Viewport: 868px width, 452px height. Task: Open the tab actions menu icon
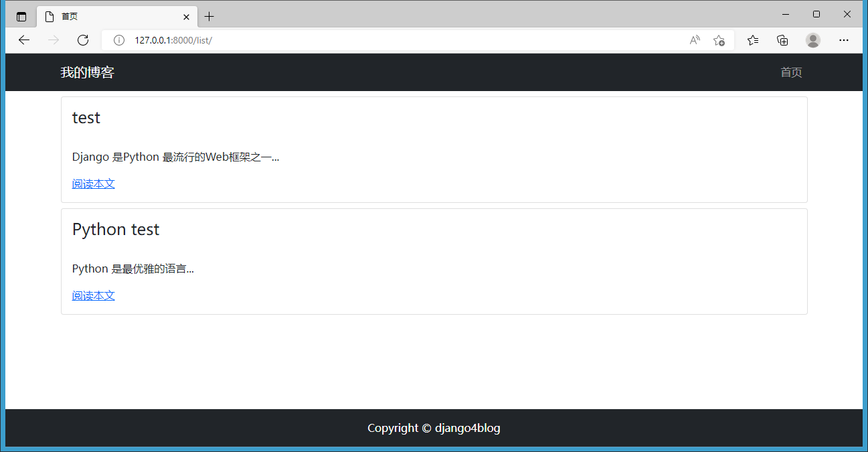pyautogui.click(x=21, y=17)
